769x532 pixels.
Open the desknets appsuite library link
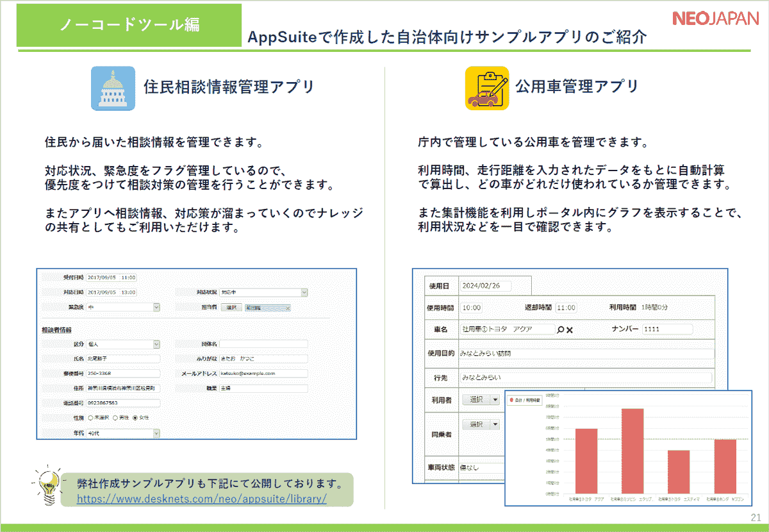pos(202,498)
